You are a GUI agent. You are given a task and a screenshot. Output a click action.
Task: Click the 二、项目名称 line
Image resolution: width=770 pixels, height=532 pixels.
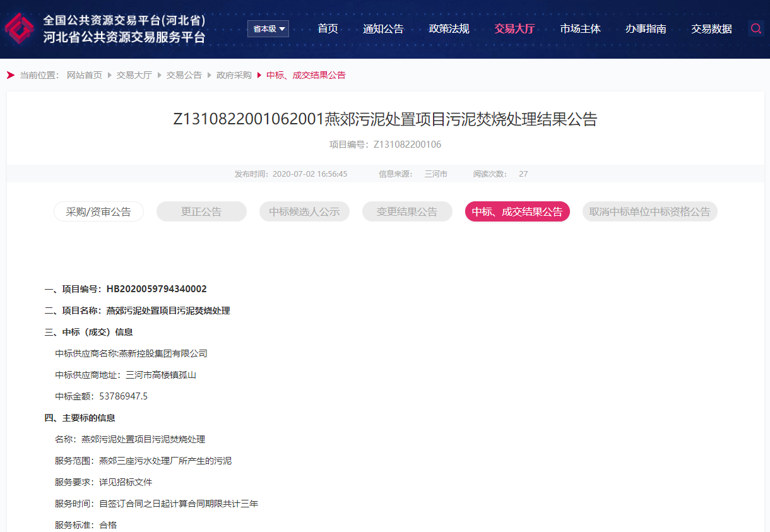[x=137, y=310]
